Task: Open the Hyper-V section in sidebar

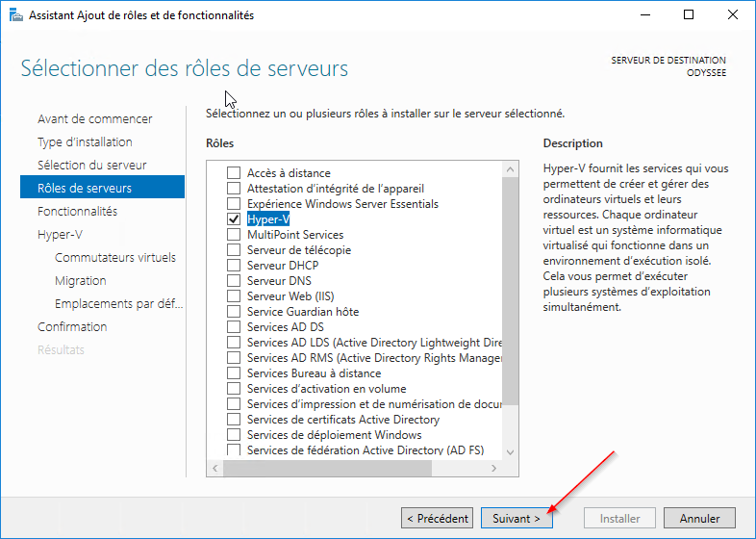Action: pos(59,234)
